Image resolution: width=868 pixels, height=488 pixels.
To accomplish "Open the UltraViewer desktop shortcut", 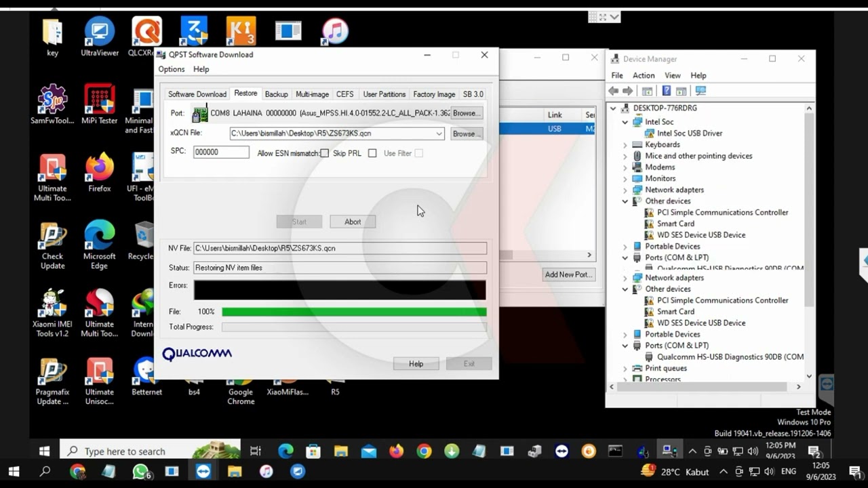I will click(x=100, y=38).
